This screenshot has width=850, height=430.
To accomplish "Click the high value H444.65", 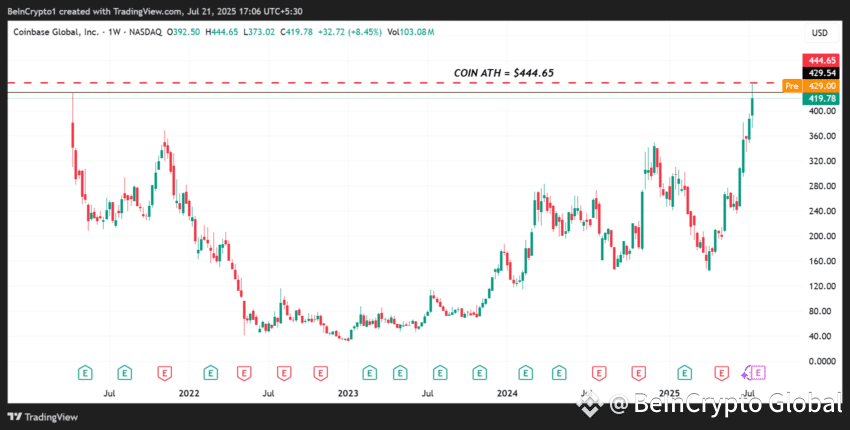I will point(221,33).
